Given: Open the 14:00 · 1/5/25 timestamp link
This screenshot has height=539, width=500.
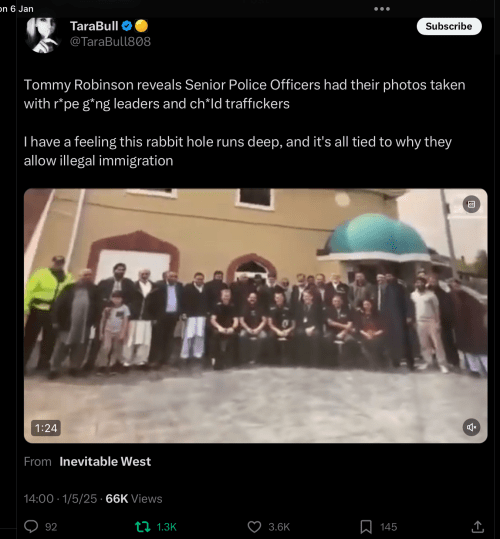Looking at the screenshot, I should [x=60, y=499].
